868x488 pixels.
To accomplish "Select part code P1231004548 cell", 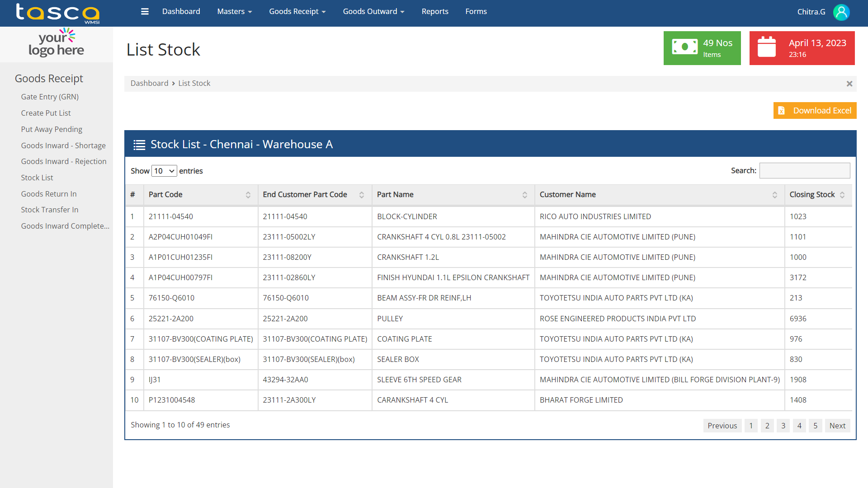I will [201, 400].
